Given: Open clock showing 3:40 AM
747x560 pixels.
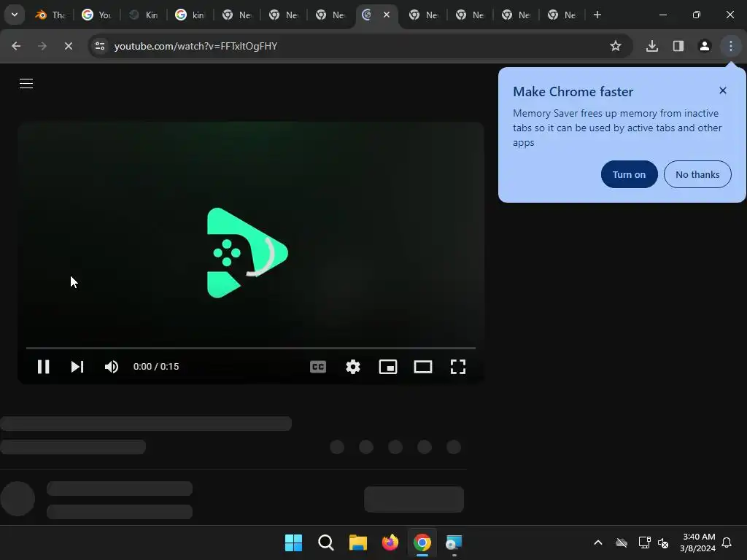Looking at the screenshot, I should 698,542.
